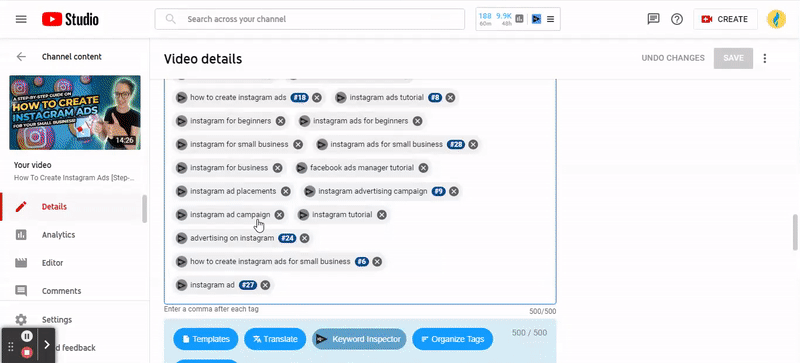Stop the screen recording
800x363 pixels.
pos(28,352)
